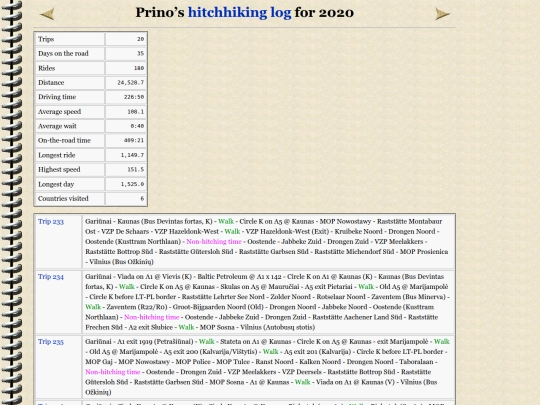
Task: Select the 'Driving time' label
Action: tap(57, 97)
